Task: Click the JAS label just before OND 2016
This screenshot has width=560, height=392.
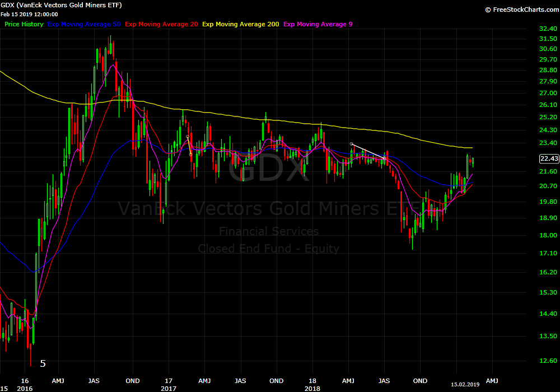Action: point(94,381)
